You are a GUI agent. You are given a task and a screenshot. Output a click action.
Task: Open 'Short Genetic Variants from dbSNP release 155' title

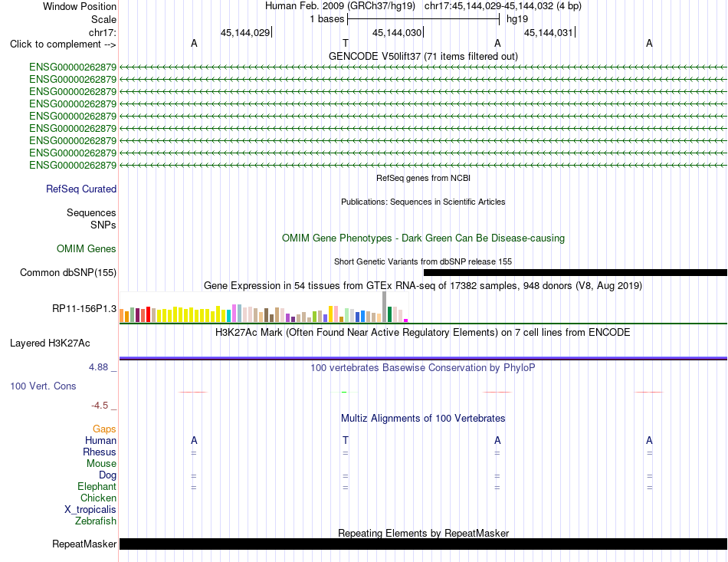pyautogui.click(x=423, y=261)
